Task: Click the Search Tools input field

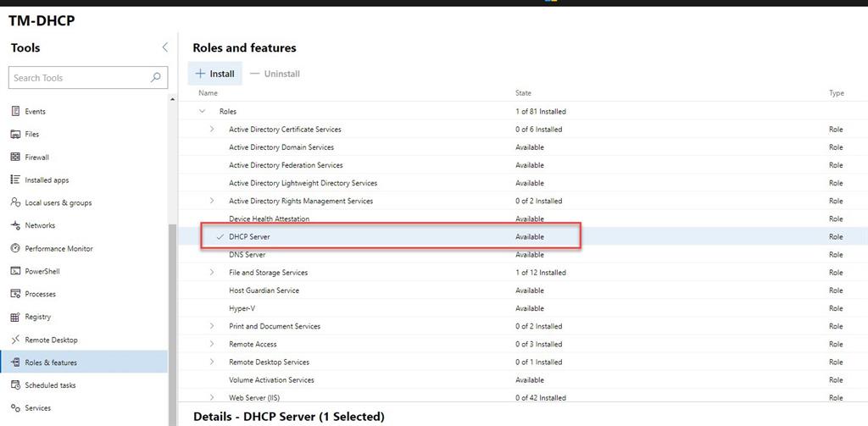Action: (88, 78)
